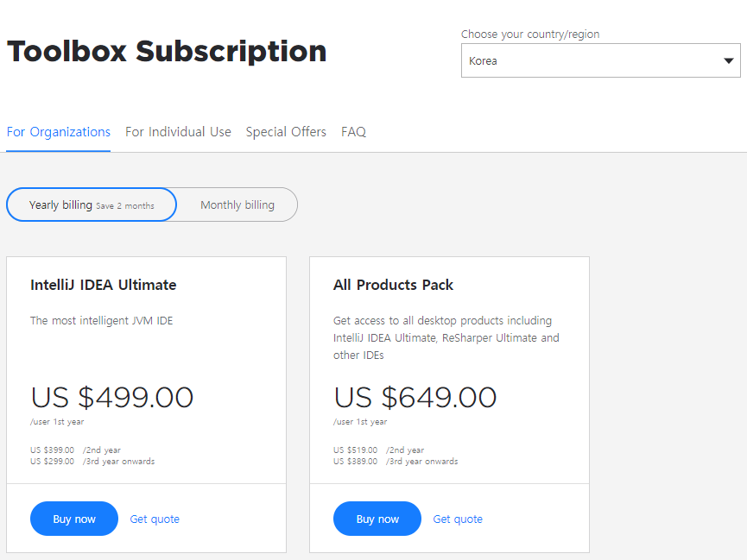Click 'The most intelligent JVM IDE' description

click(102, 320)
